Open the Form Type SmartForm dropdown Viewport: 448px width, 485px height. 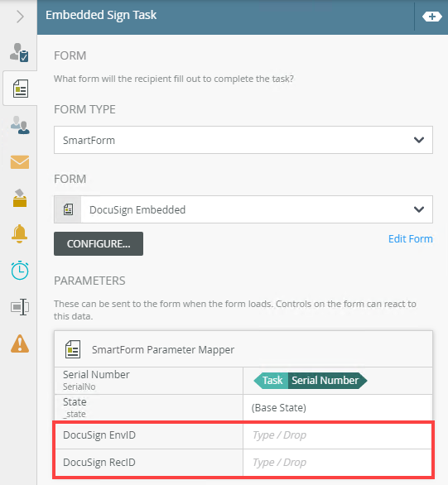pos(243,140)
